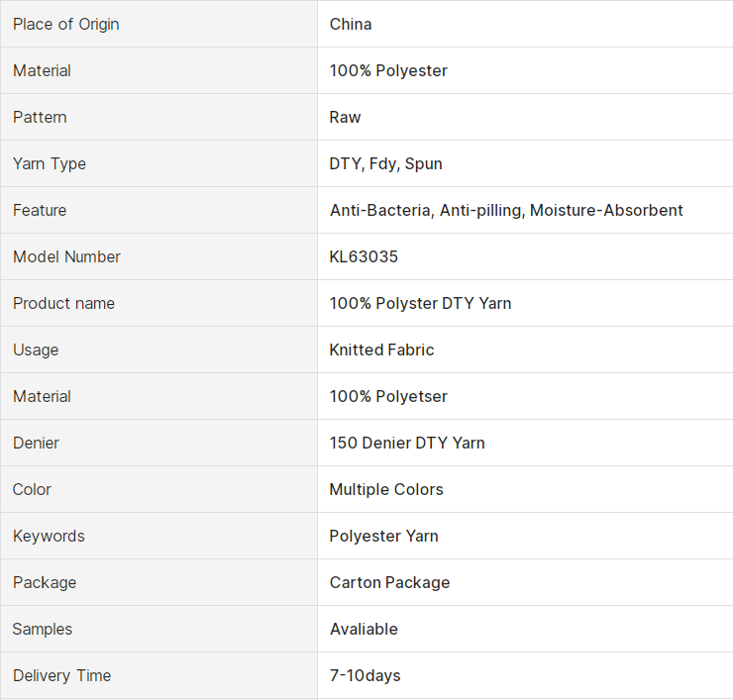Click the "Knitted Fabric" usage value
This screenshot has width=733, height=700.
[x=381, y=350]
